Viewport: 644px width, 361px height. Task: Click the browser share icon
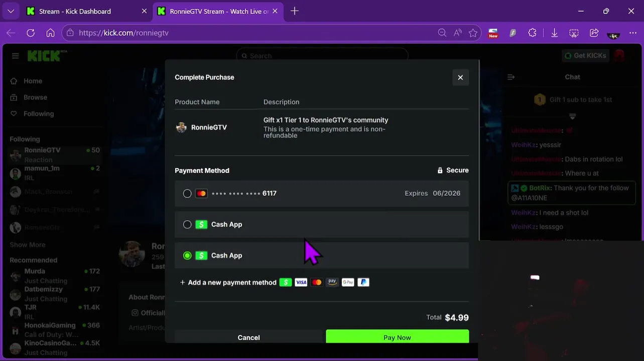coord(594,33)
